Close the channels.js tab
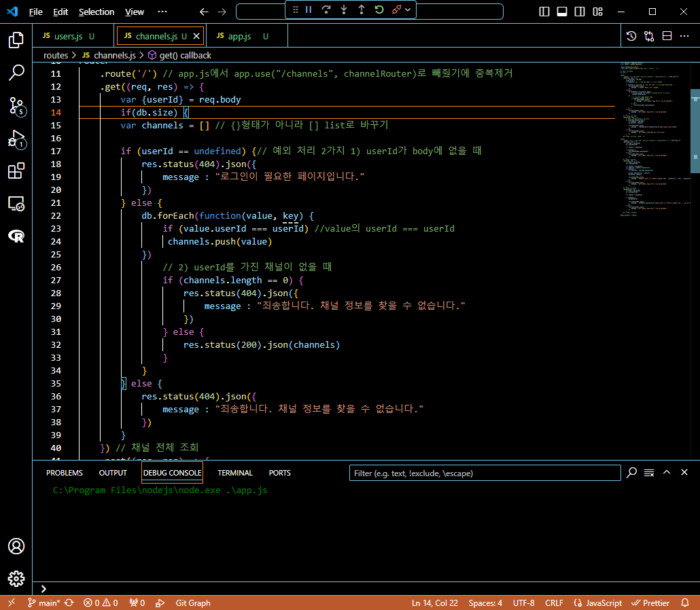The width and height of the screenshot is (700, 610). 196,36
